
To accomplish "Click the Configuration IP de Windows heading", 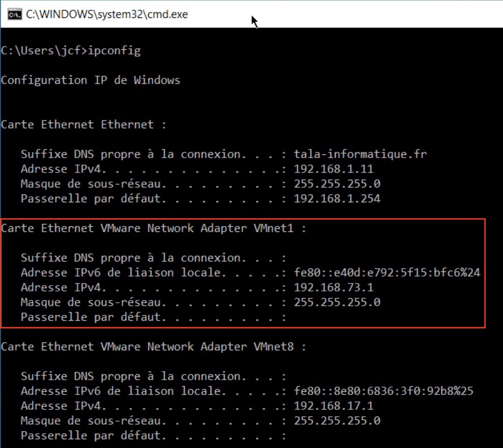I will click(90, 80).
